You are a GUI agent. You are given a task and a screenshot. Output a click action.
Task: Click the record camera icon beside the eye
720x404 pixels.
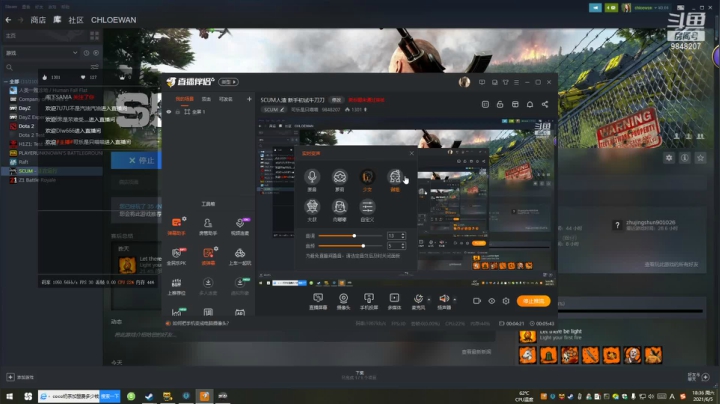tap(477, 301)
